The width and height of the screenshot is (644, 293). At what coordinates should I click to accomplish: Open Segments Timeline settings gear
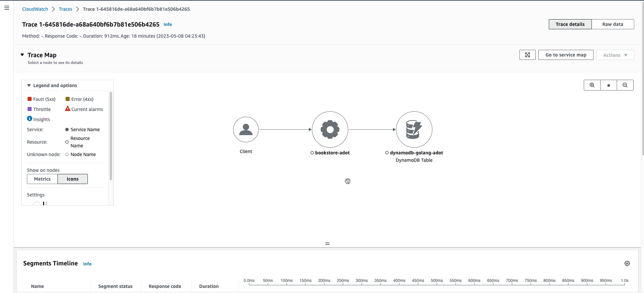pyautogui.click(x=627, y=263)
